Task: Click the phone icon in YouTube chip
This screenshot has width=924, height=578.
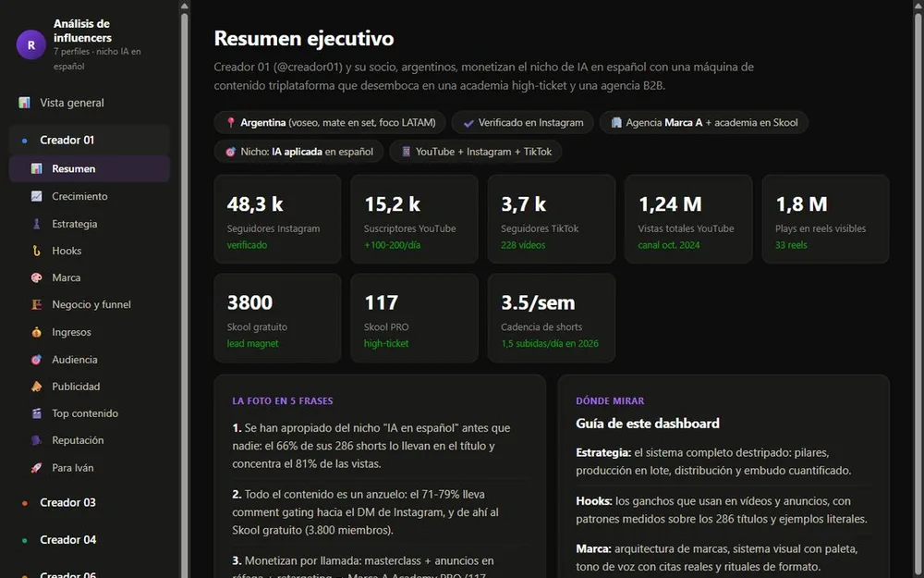Action: [406, 152]
